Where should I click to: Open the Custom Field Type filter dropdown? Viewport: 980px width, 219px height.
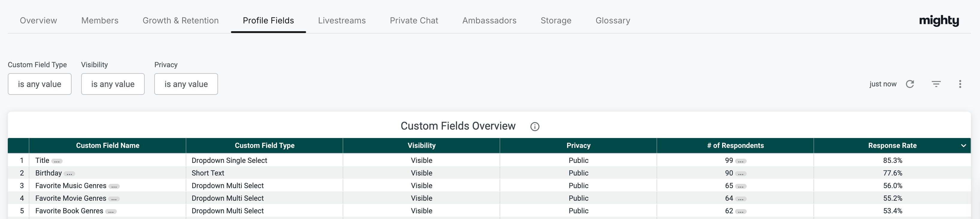pos(40,84)
